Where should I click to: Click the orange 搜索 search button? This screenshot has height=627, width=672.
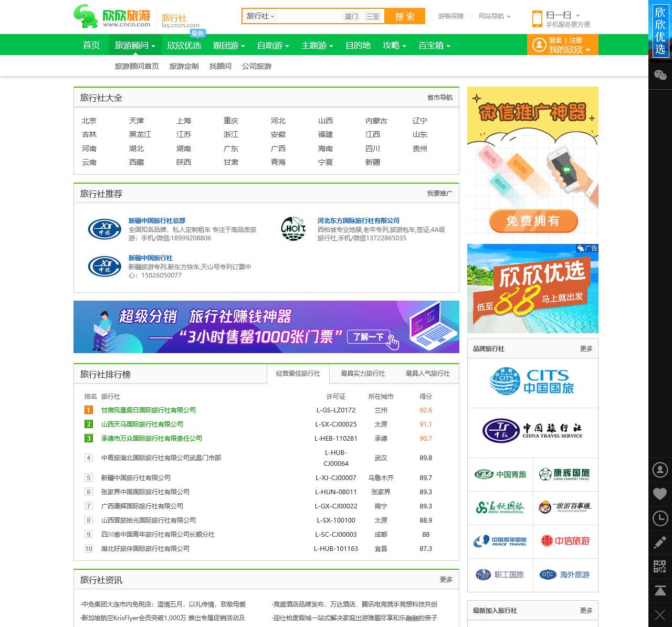point(404,16)
